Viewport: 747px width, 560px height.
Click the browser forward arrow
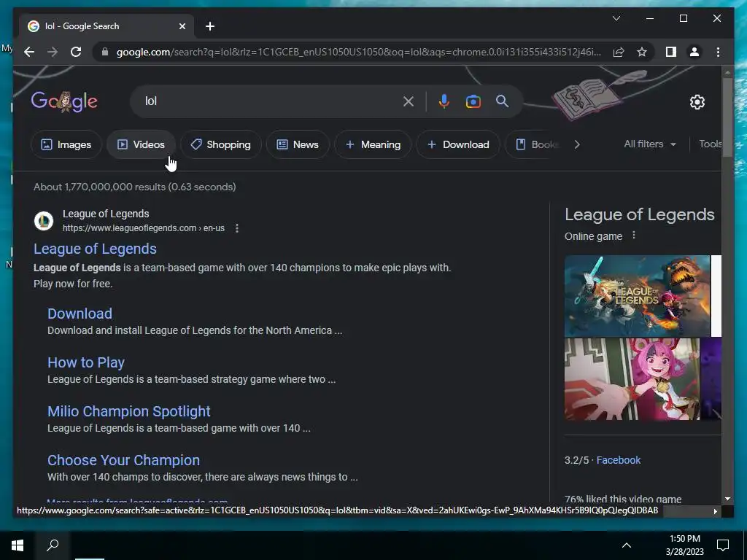click(x=53, y=52)
